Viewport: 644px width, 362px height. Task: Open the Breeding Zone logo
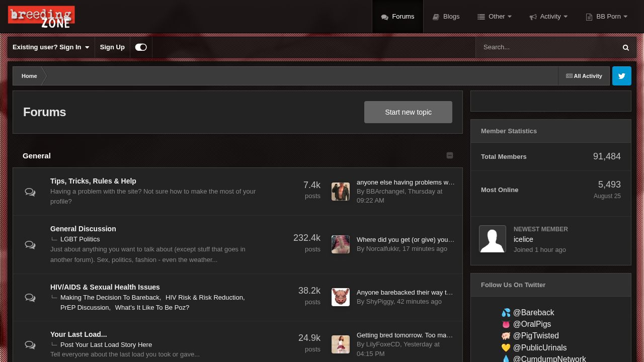click(x=41, y=17)
